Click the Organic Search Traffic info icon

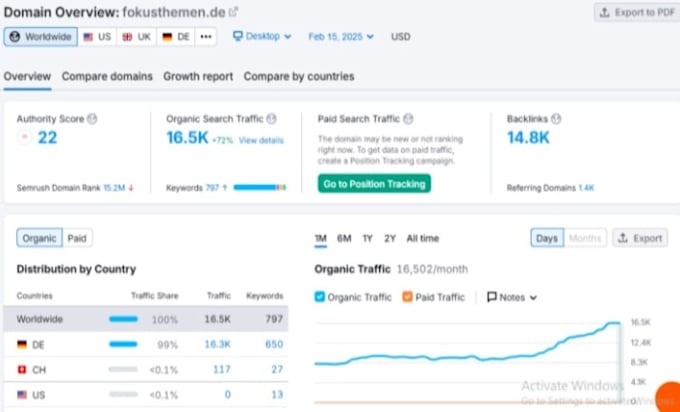[x=271, y=119]
